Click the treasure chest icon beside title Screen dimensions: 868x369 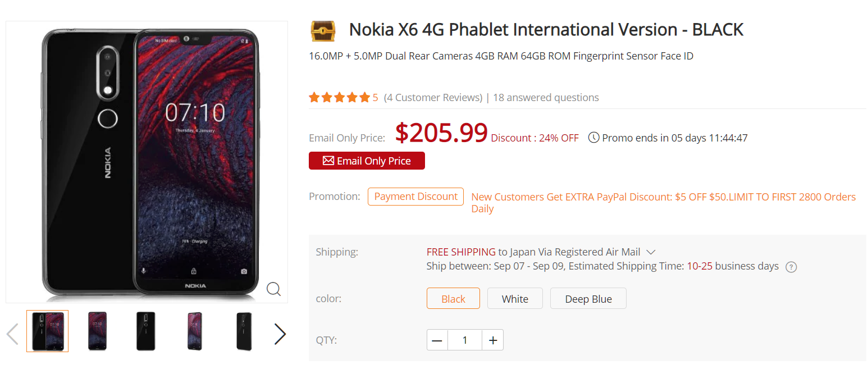tap(323, 30)
